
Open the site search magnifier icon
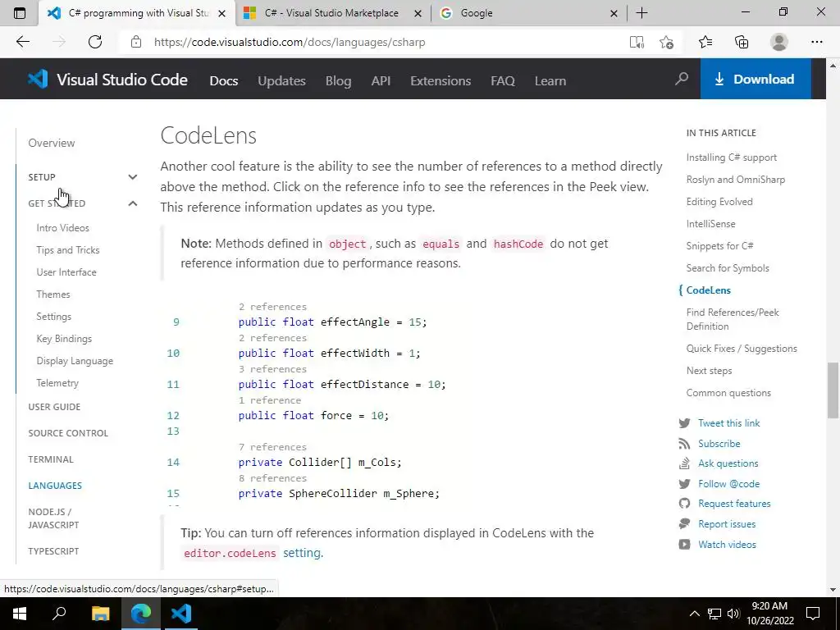(682, 80)
